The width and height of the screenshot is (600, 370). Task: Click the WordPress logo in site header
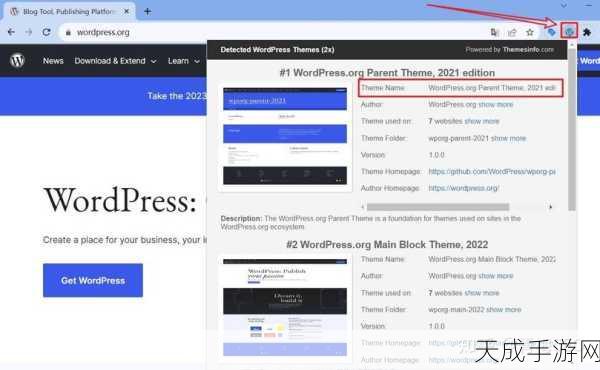(17, 60)
